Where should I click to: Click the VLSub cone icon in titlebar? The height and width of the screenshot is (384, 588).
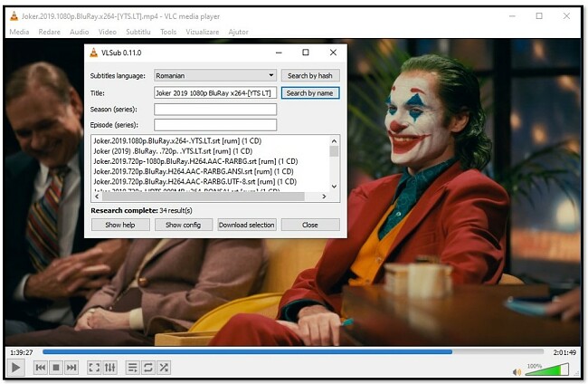tap(93, 53)
